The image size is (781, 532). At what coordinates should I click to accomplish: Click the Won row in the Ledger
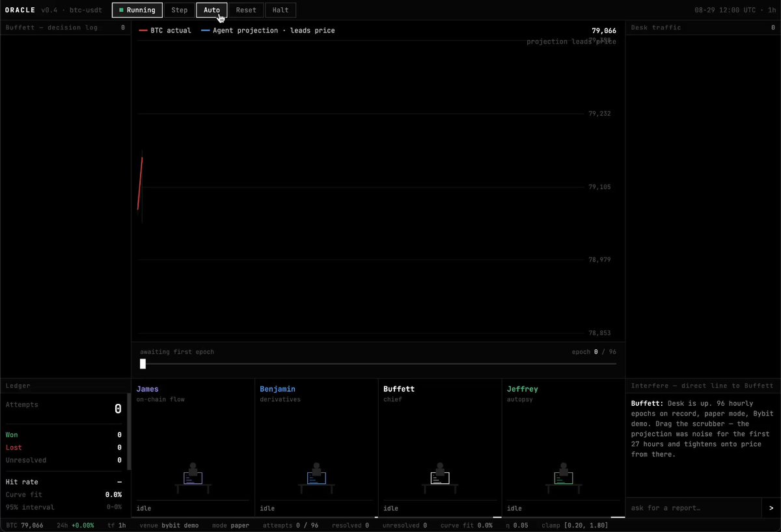click(64, 434)
